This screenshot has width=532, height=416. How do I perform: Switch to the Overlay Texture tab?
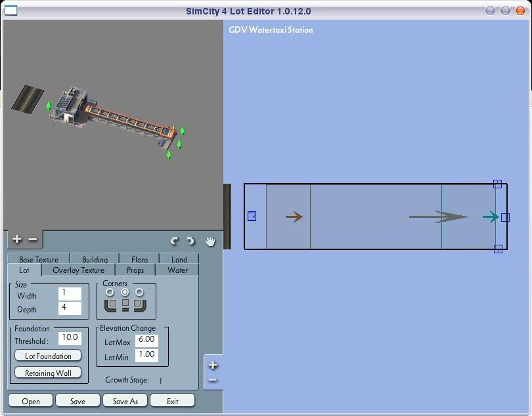(x=78, y=270)
